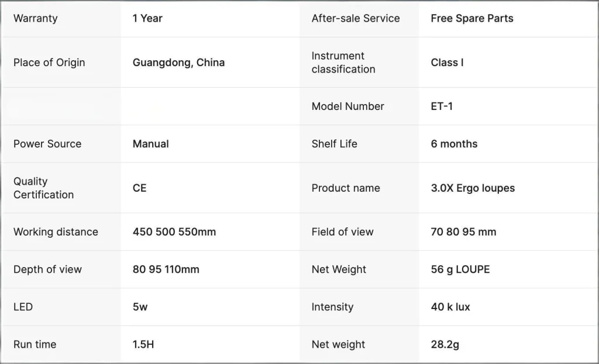599x364 pixels.
Task: Click the 'Free Spare Parts' value
Action: tap(471, 18)
